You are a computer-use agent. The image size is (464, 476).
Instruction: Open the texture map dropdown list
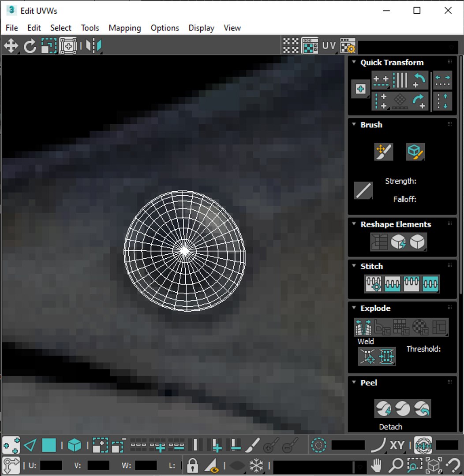point(409,47)
